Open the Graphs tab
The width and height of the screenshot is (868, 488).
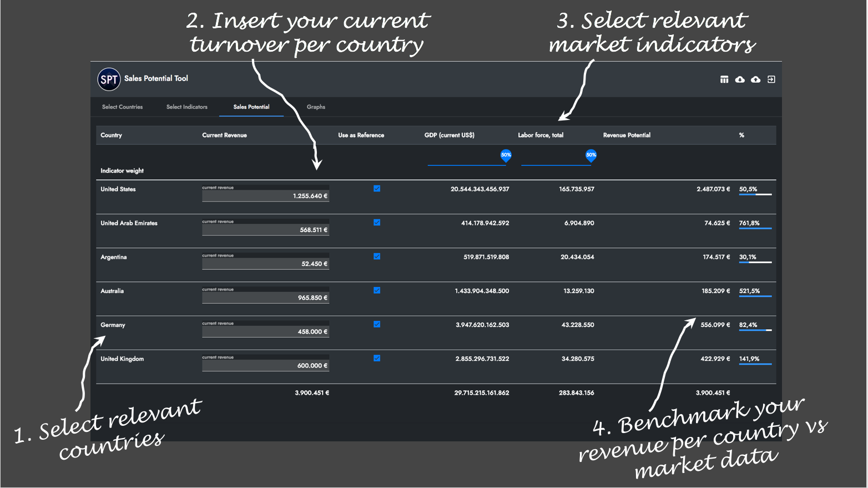pos(316,107)
